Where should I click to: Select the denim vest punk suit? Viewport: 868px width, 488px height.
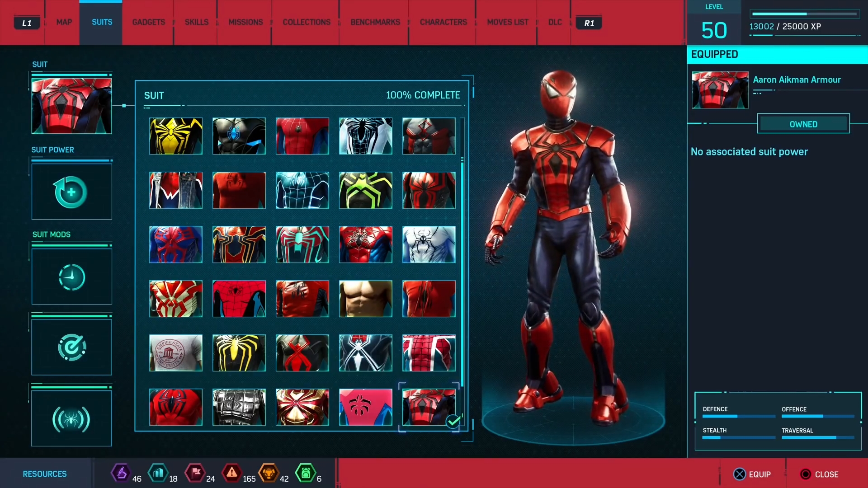coord(176,190)
